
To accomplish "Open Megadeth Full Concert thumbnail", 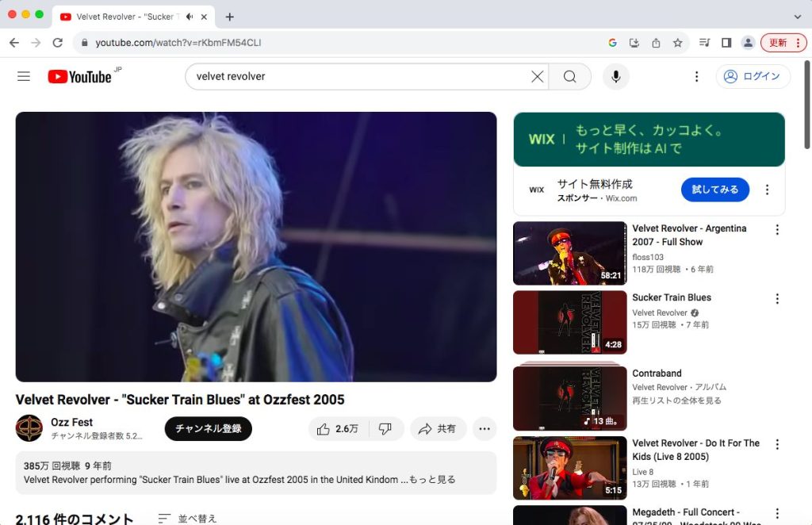I will [x=569, y=515].
